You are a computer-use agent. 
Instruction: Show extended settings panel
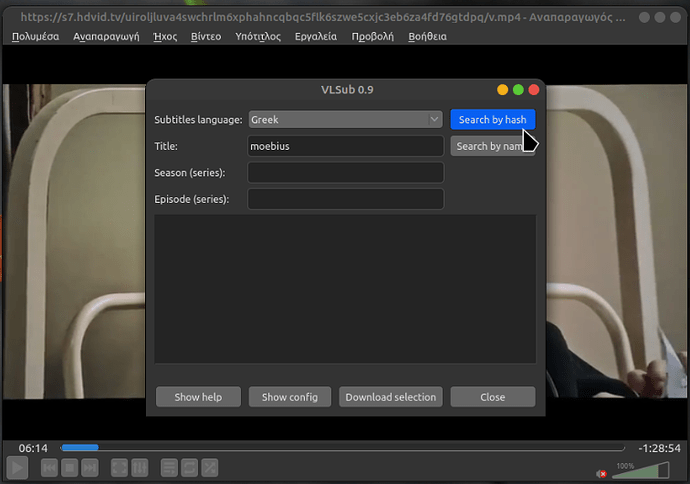[x=140, y=467]
